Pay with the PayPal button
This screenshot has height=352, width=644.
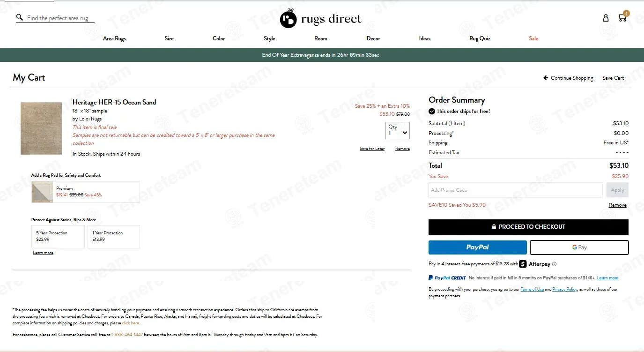tap(477, 247)
